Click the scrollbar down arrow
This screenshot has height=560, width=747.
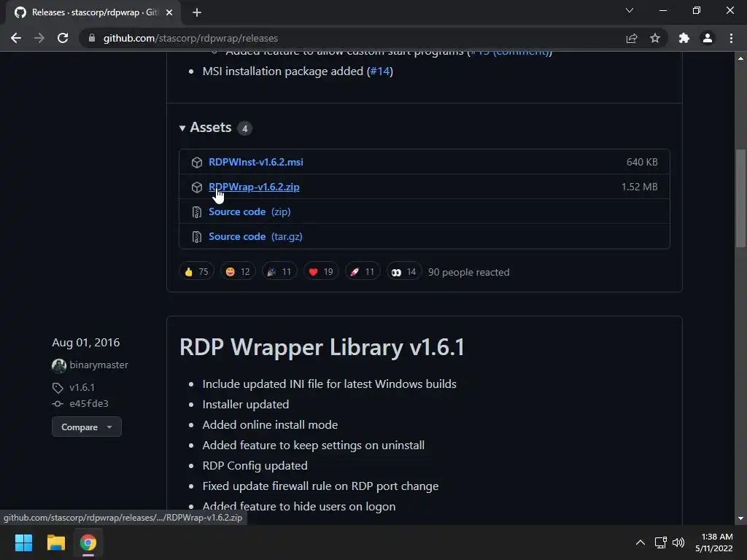740,518
